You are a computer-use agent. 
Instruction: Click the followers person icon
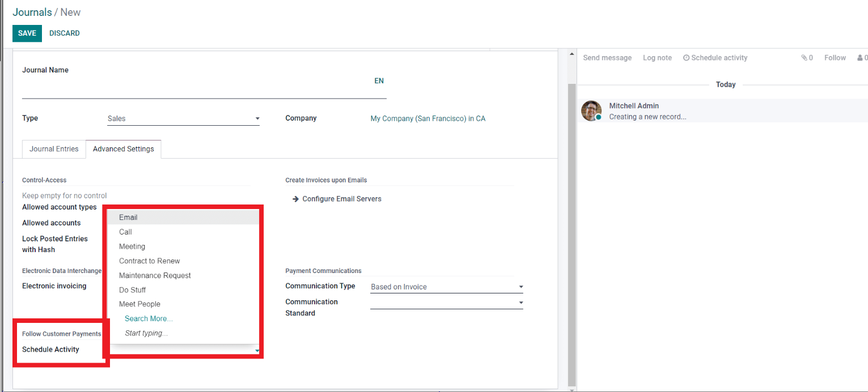860,58
